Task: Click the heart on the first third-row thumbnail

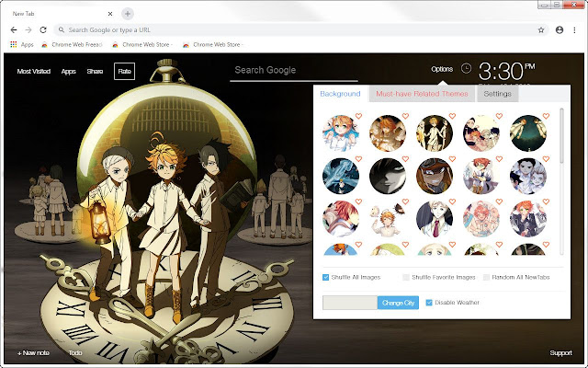Action: [358, 201]
